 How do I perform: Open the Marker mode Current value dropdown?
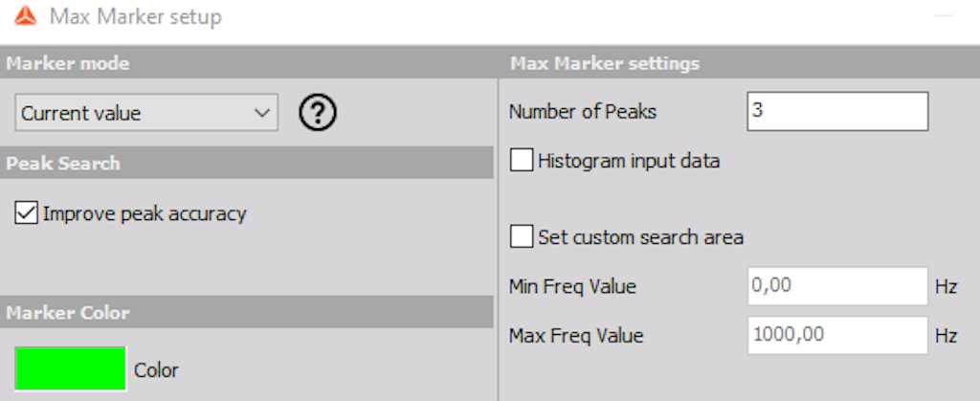pyautogui.click(x=146, y=113)
